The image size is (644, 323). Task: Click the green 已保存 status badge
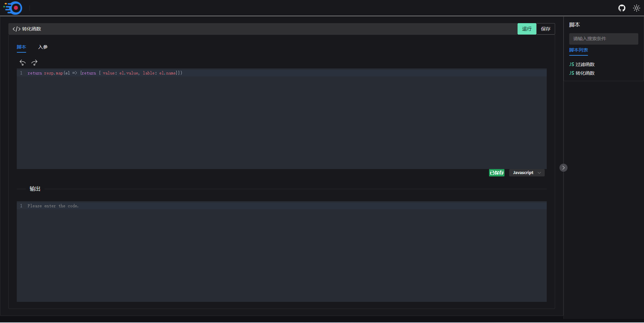(496, 173)
